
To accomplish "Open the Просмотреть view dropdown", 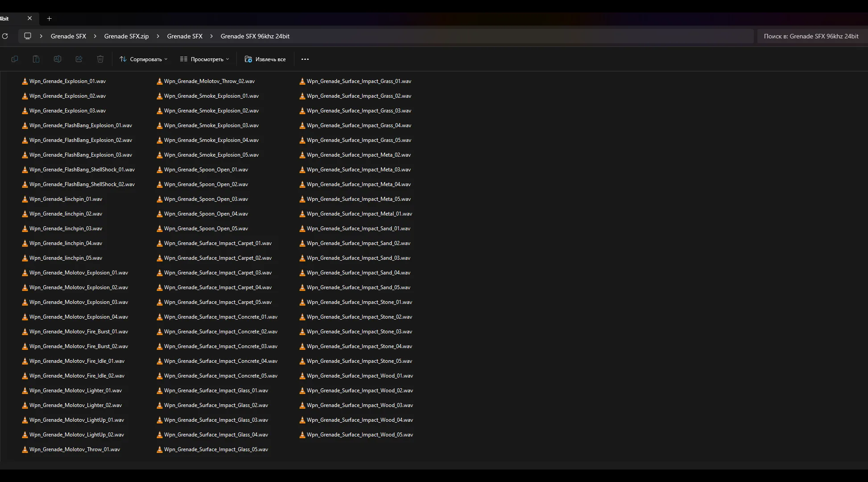I will 204,59.
